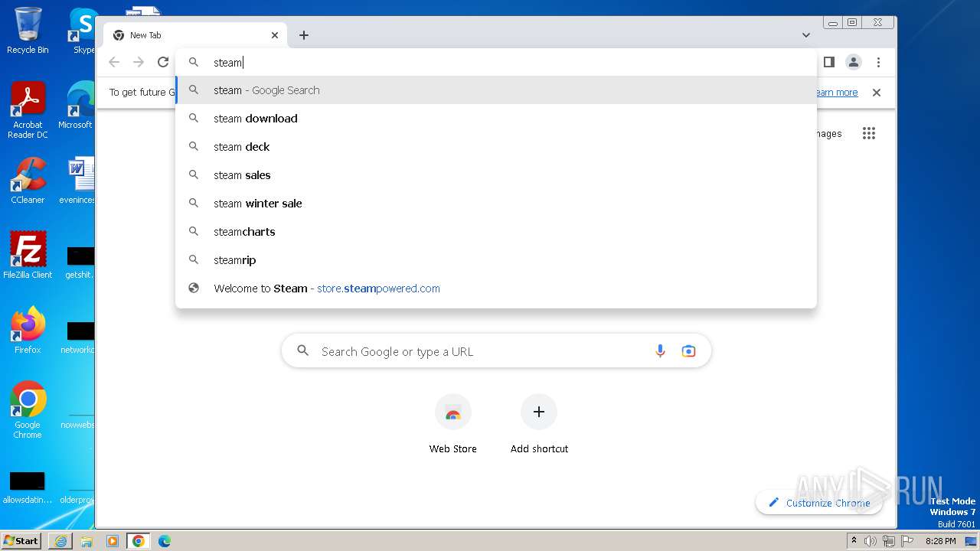
Task: Click the Windows Start button
Action: click(21, 540)
